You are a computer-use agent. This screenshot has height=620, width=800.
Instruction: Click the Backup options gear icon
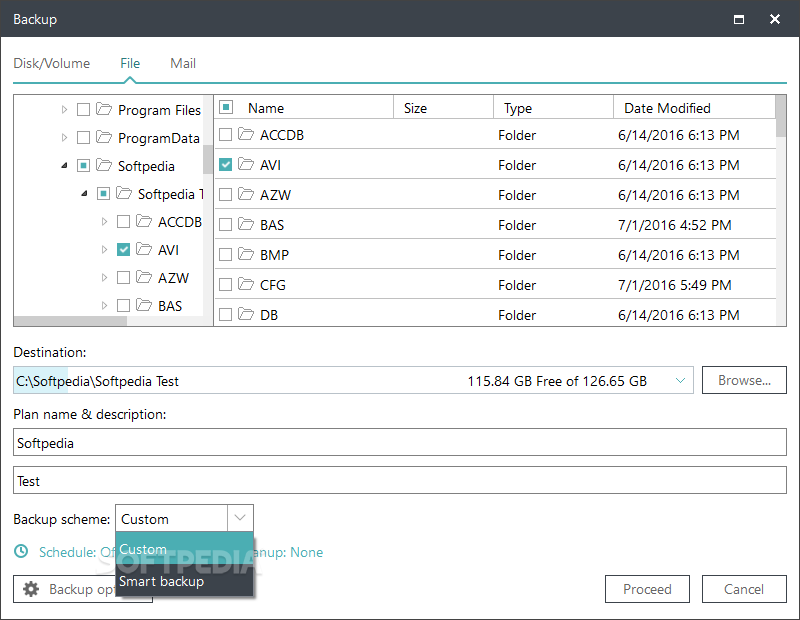(31, 589)
